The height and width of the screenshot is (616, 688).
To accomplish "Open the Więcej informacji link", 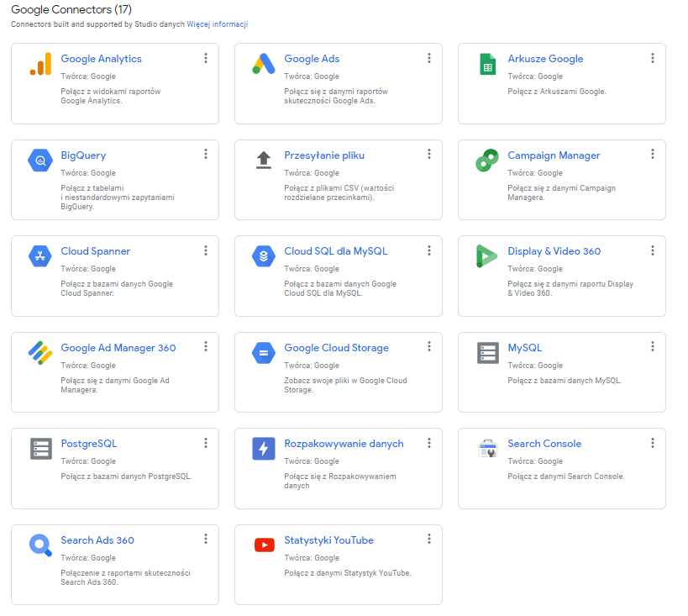I will coord(218,24).
